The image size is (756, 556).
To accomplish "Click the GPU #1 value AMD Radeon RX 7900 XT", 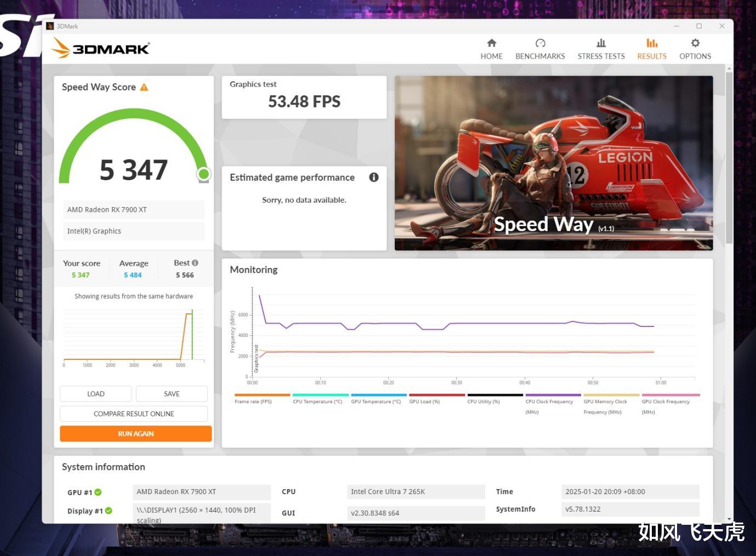I will click(202, 492).
